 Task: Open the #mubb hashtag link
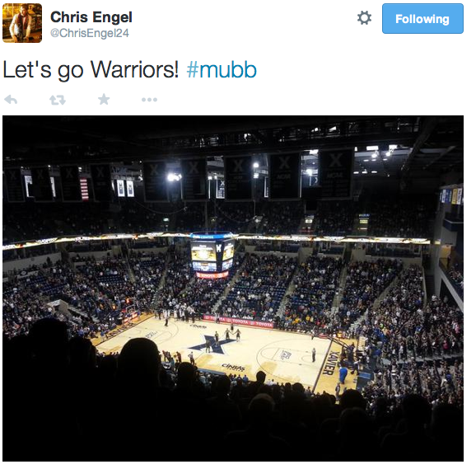click(222, 70)
